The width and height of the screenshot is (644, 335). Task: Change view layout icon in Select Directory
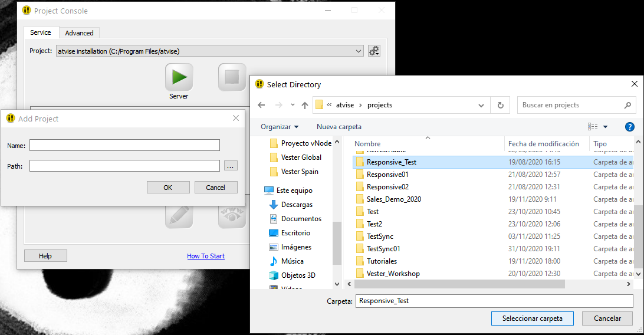pyautogui.click(x=593, y=127)
